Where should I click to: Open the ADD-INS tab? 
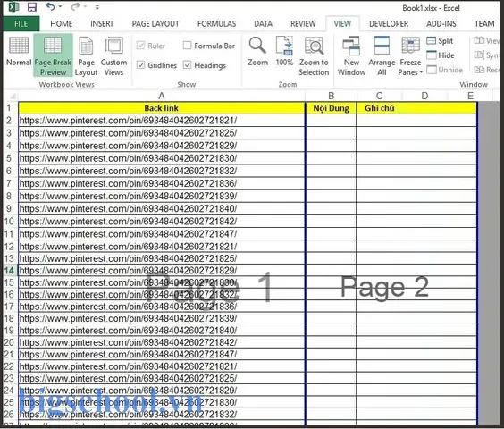441,24
